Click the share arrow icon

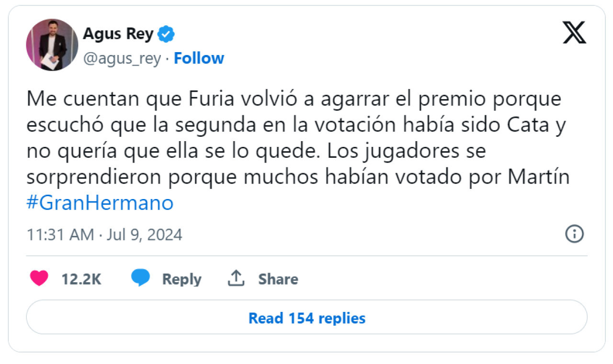236,278
